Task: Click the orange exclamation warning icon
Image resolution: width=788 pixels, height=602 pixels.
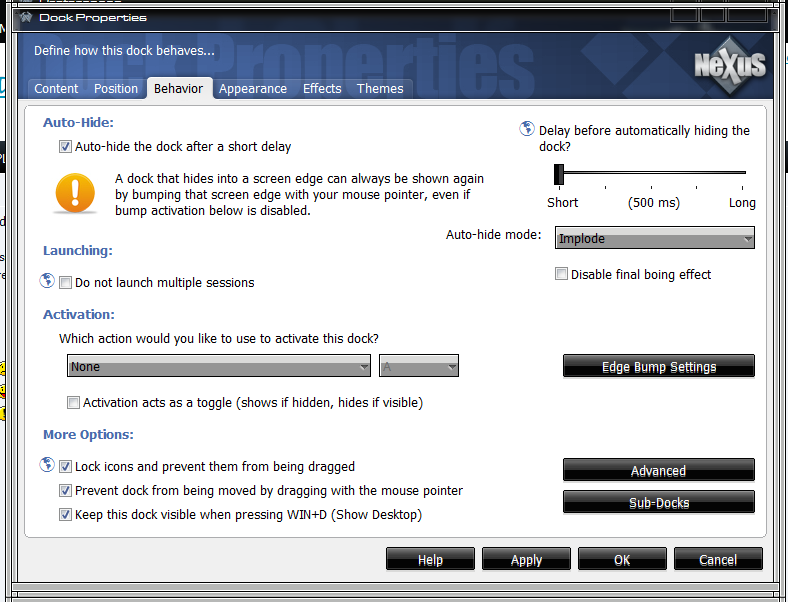Action: [x=76, y=192]
